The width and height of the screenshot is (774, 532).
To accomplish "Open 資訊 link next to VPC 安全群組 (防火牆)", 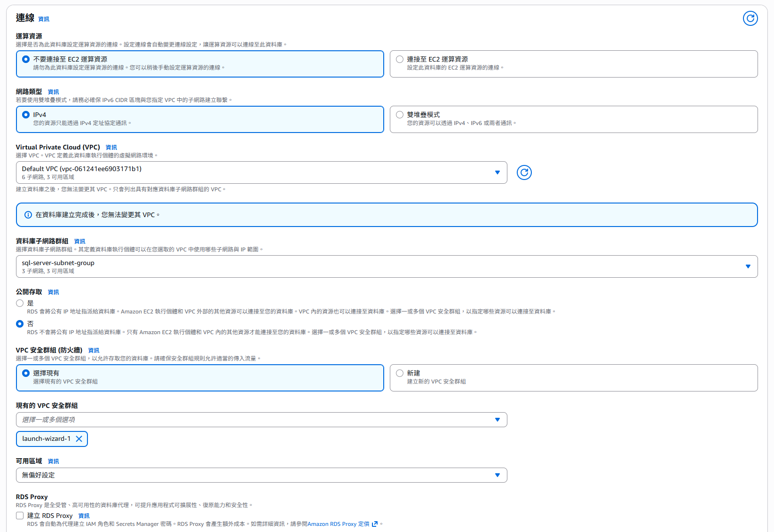I will (x=94, y=351).
